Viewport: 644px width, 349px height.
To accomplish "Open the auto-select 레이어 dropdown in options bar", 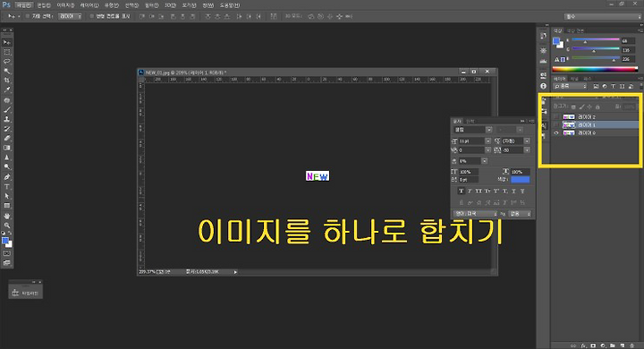I will [70, 16].
